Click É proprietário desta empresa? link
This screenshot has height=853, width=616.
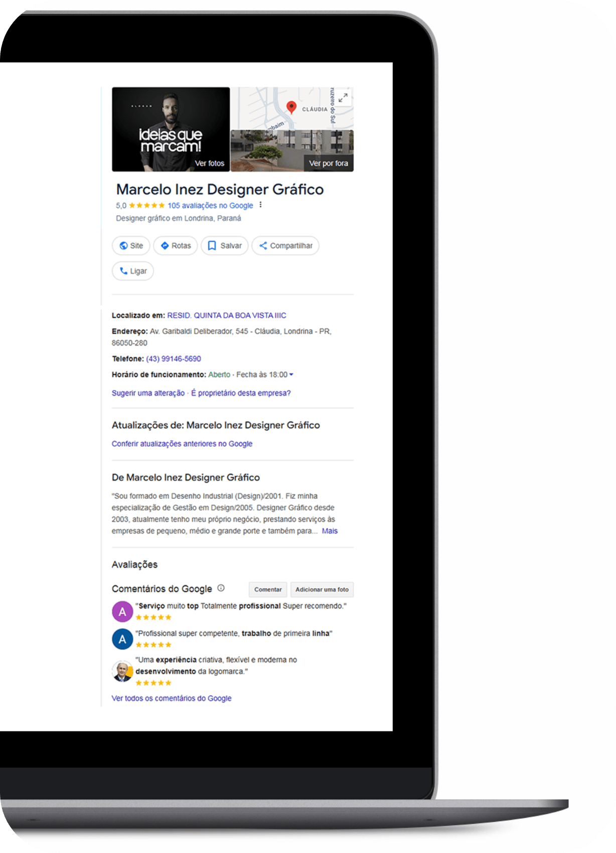pos(241,393)
